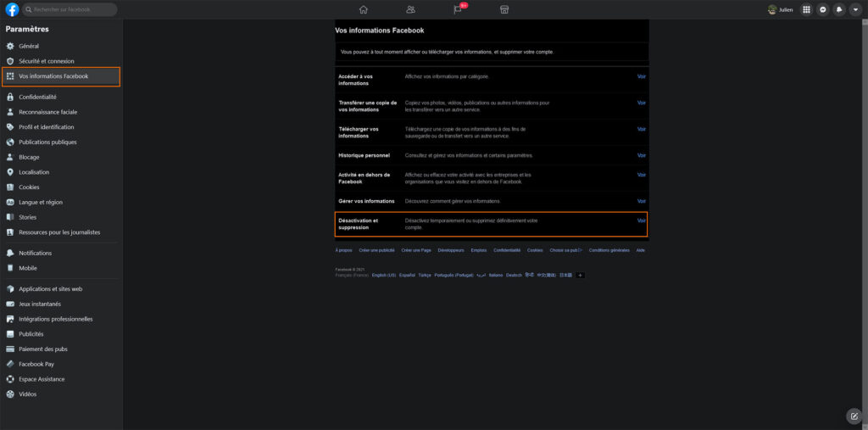Viewport: 868px width, 430px height.
Task: Click the Espace Assistance lifebuoy icon
Action: (x=9, y=379)
